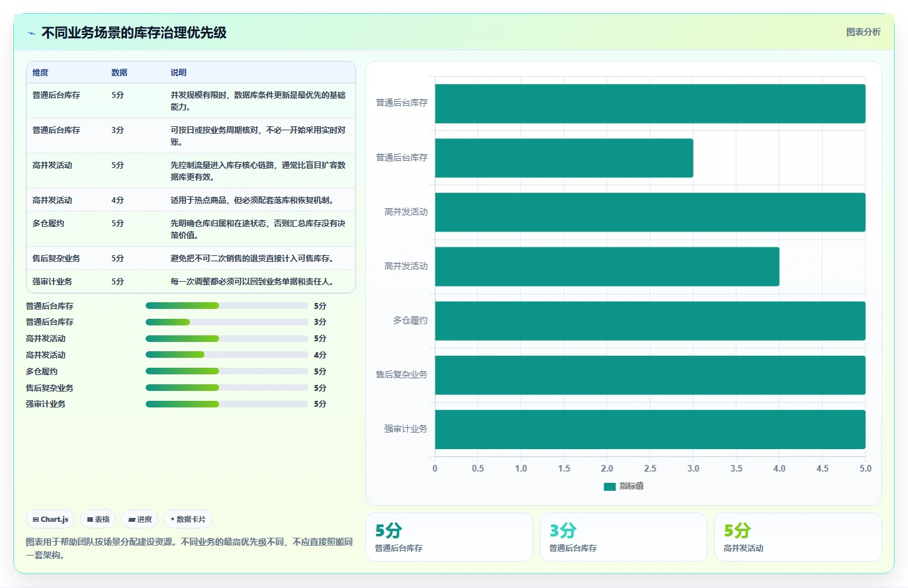Open the 5分 高并发活动 data card

[x=797, y=537]
